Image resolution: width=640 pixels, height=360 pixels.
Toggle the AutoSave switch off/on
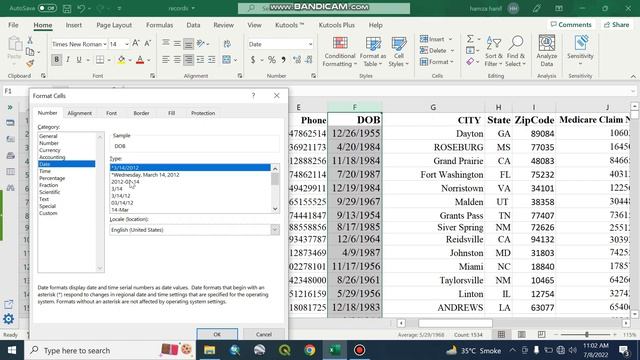click(47, 8)
